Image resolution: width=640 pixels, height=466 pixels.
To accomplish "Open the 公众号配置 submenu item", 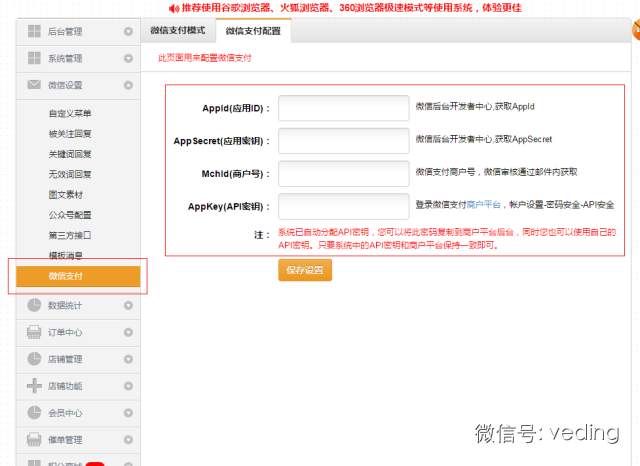I will coord(70,215).
